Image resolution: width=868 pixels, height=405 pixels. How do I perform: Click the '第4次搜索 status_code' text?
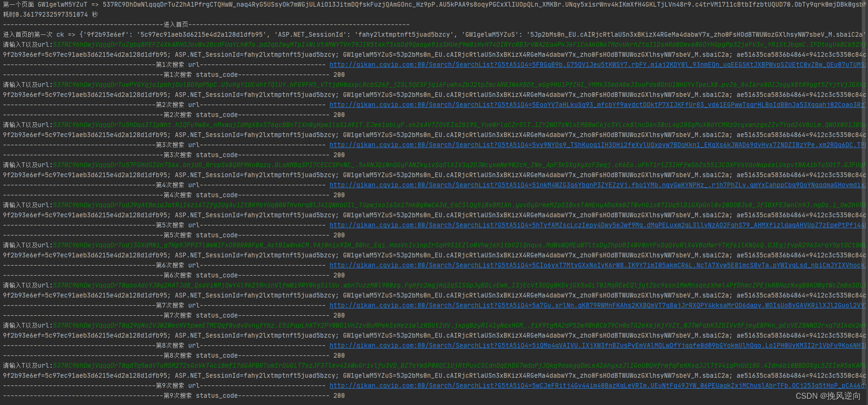pos(201,195)
